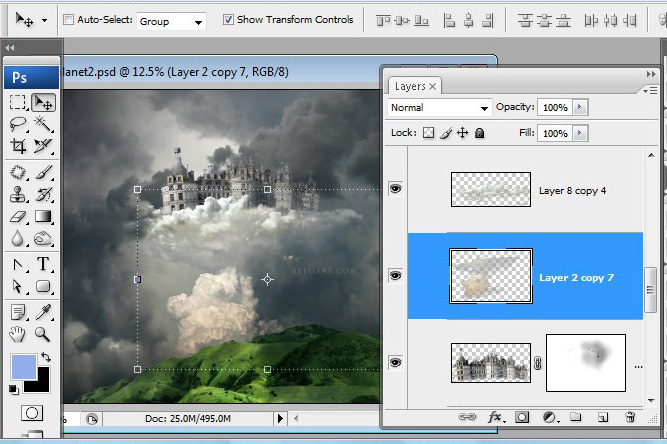Toggle lock position
667x444 pixels.
(x=462, y=133)
